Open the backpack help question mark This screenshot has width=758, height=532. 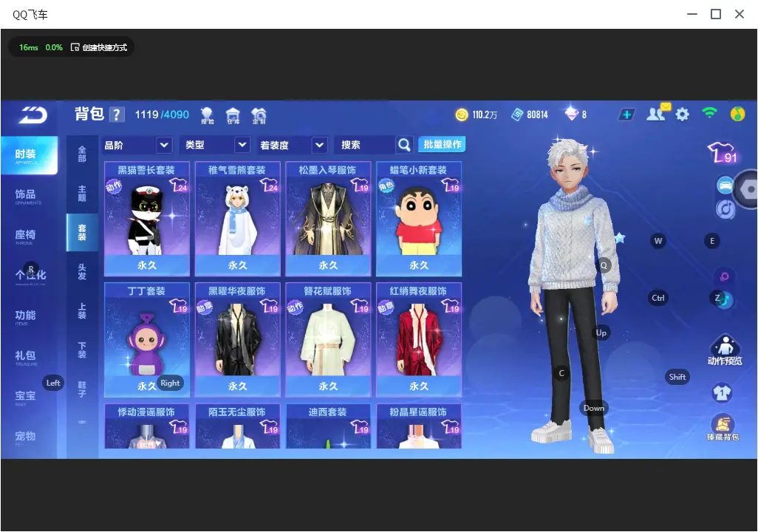click(x=117, y=115)
